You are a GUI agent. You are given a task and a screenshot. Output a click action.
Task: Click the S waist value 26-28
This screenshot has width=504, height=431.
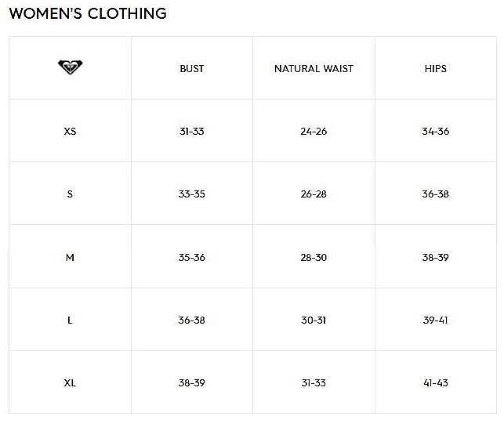tap(314, 194)
